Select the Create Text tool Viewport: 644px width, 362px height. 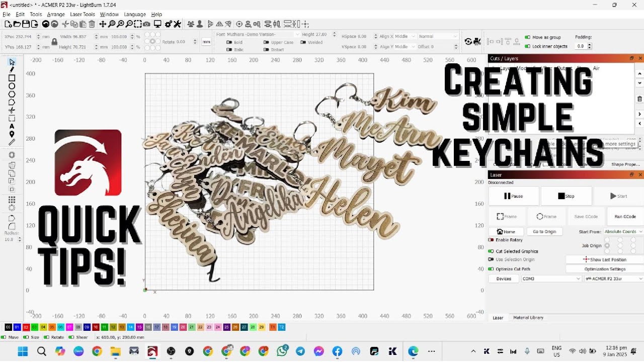click(x=12, y=126)
